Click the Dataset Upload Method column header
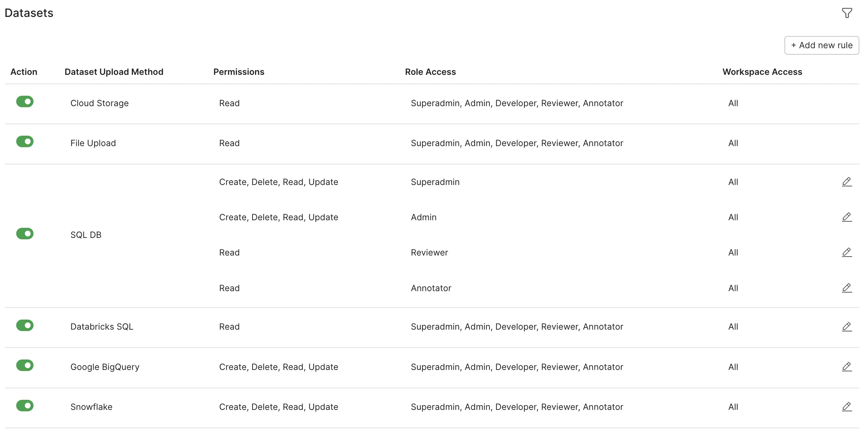Viewport: 868px width, 434px height. pyautogui.click(x=114, y=72)
